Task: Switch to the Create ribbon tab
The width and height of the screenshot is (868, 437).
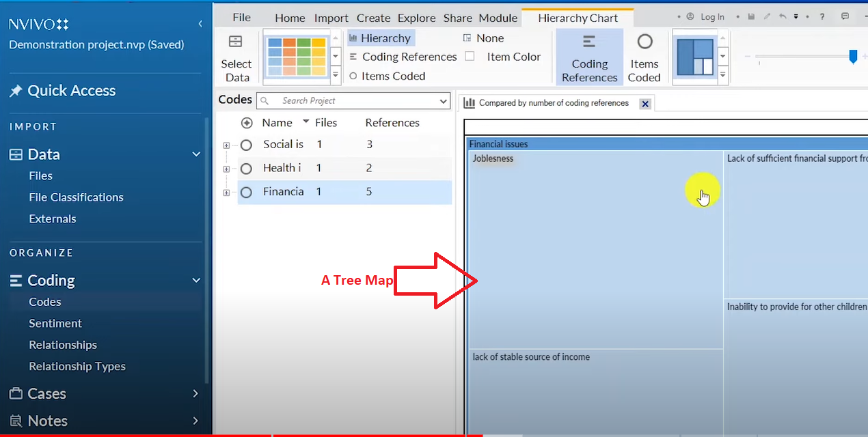Action: pos(373,18)
